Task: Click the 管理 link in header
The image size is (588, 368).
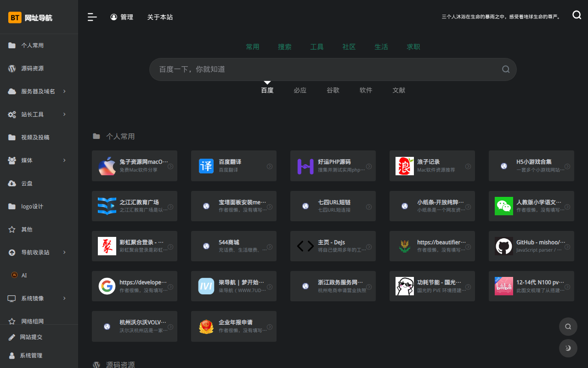Action: click(122, 17)
